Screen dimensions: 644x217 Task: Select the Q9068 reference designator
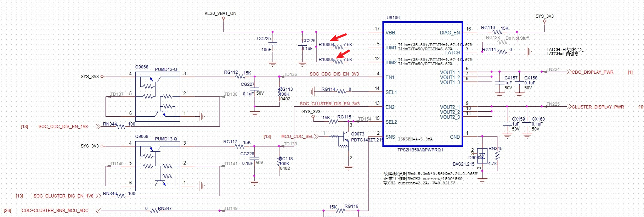pyautogui.click(x=142, y=67)
